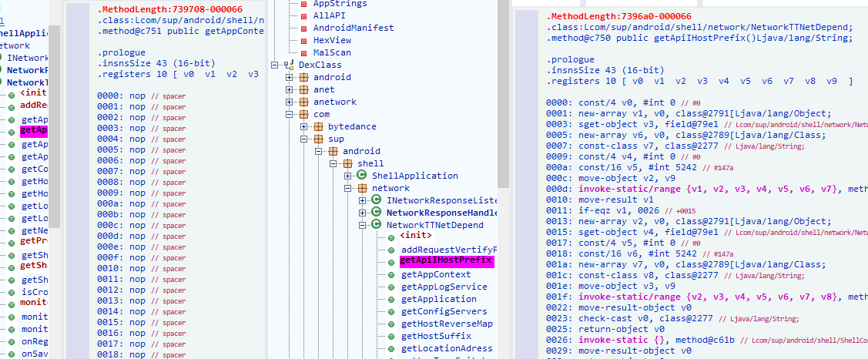
Task: Select the ShellApplication class
Action: pos(414,176)
